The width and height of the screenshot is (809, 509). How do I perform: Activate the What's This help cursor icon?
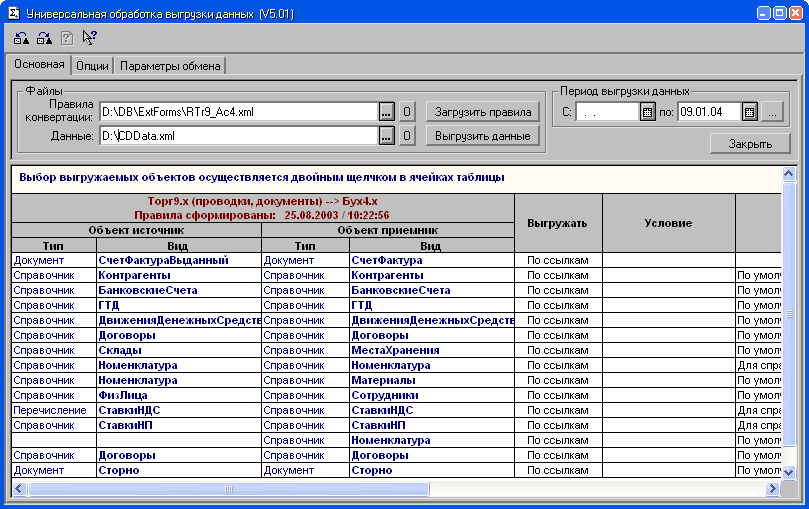[x=90, y=38]
